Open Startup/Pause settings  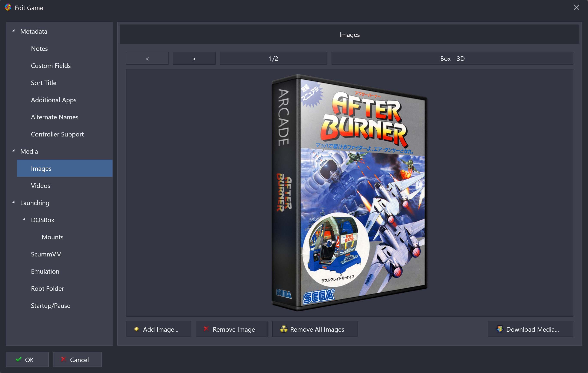(51, 306)
